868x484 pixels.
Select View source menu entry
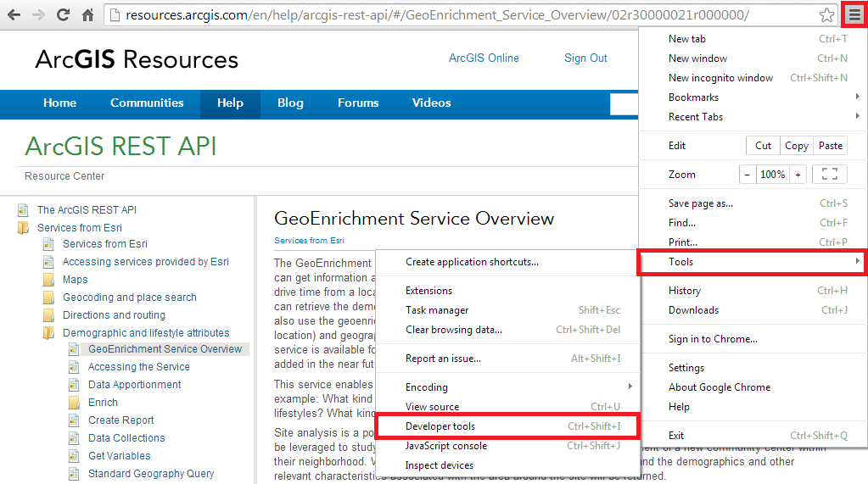point(507,407)
